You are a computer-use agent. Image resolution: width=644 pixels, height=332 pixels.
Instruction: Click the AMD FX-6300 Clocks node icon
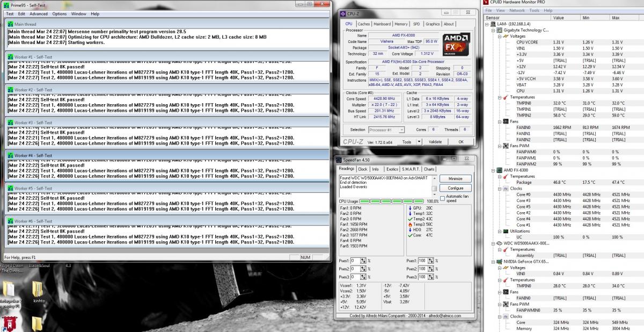click(506, 189)
